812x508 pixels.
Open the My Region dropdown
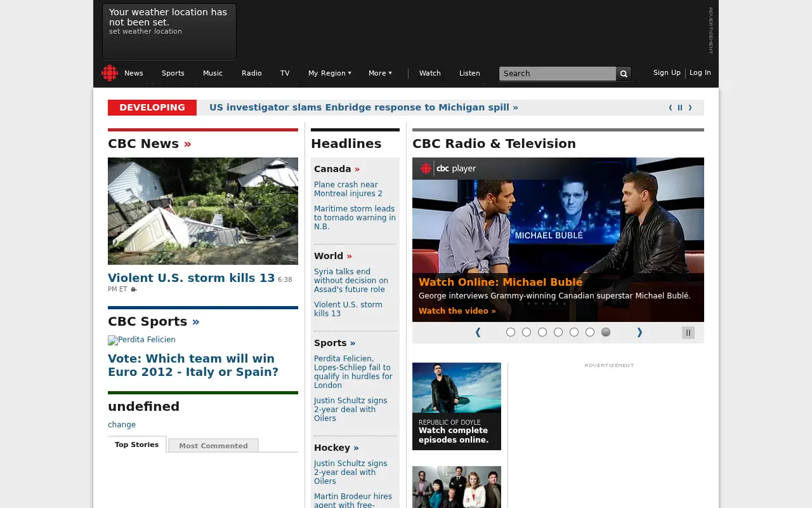click(330, 73)
